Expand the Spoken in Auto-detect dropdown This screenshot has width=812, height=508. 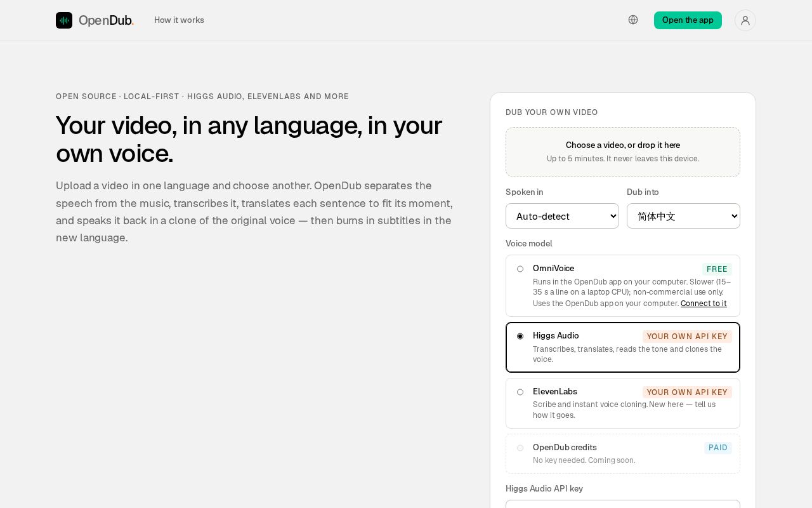tap(562, 216)
